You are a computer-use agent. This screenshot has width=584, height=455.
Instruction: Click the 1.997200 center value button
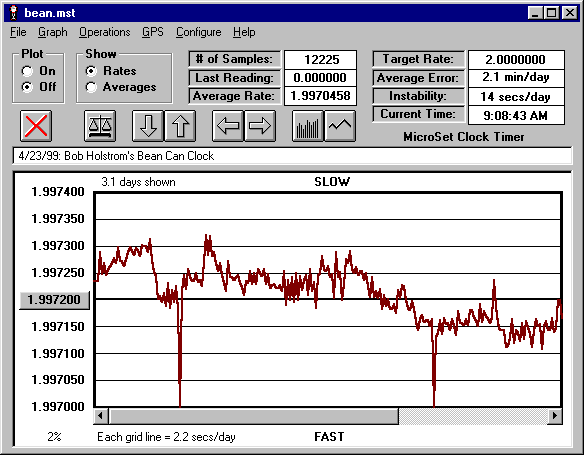click(x=54, y=300)
